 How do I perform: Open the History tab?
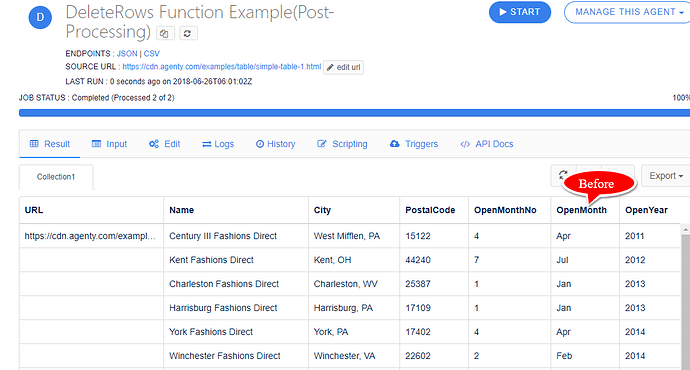(x=276, y=144)
